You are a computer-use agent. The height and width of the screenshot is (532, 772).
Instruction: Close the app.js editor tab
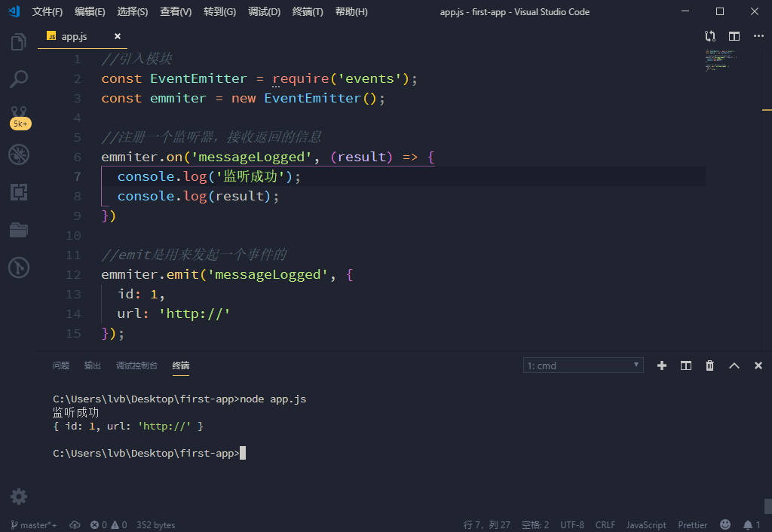pyautogui.click(x=117, y=36)
